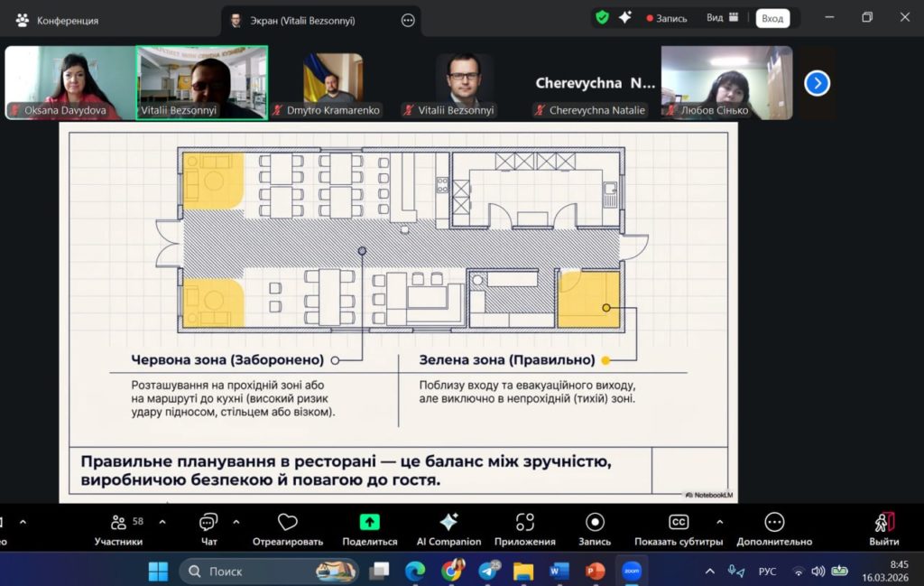
Task: Show next participants with the blue arrow
Action: coord(817,83)
